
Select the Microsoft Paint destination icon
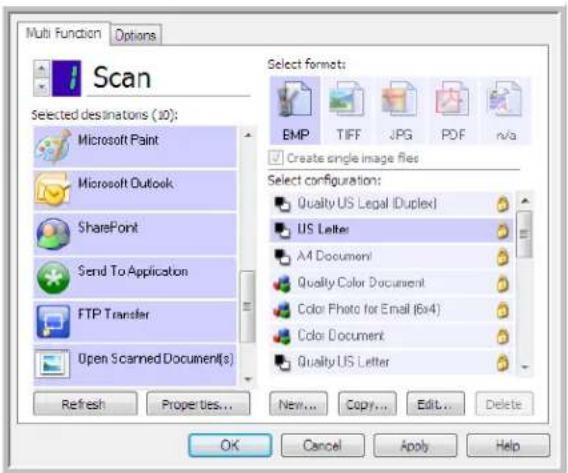tap(53, 147)
